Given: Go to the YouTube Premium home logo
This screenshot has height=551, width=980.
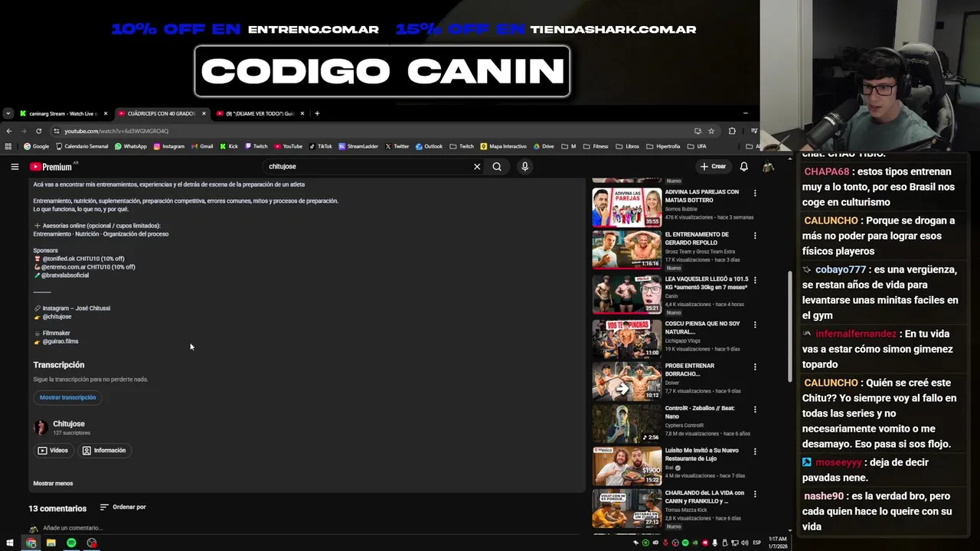Looking at the screenshot, I should tap(52, 166).
